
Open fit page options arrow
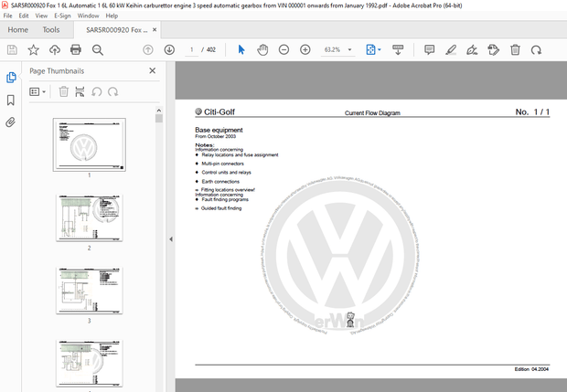[380, 50]
